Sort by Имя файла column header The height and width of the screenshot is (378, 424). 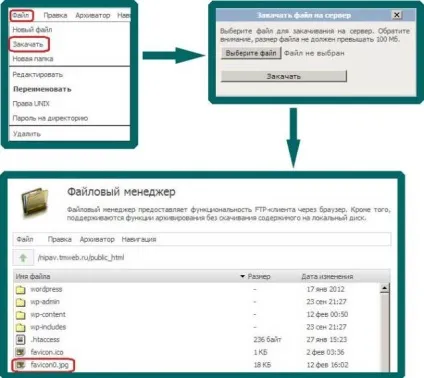(33, 276)
